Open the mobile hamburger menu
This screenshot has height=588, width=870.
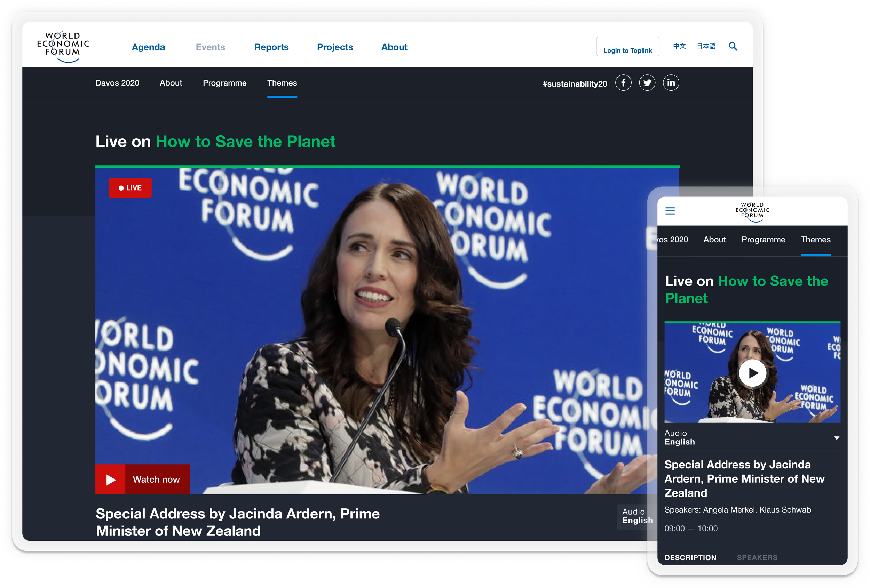(x=670, y=211)
